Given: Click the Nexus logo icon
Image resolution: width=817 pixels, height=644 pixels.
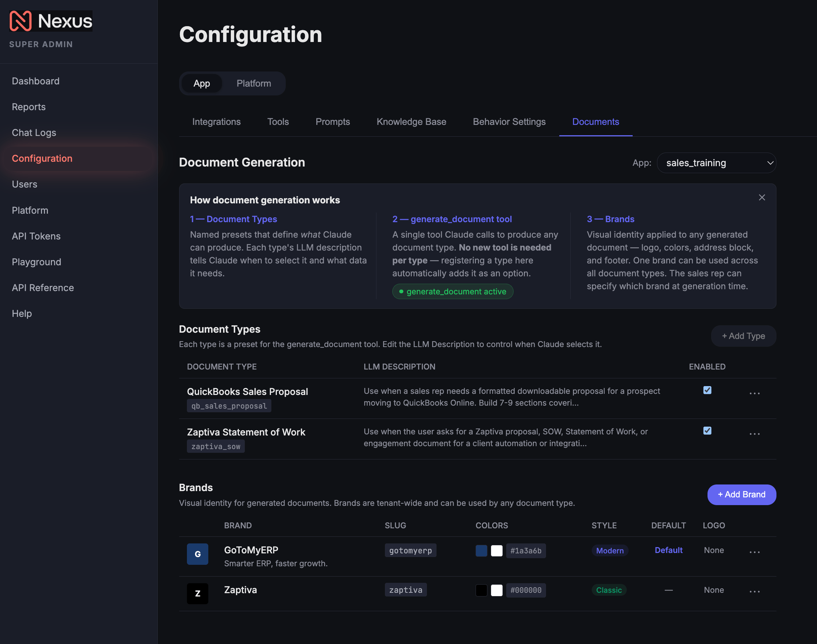Looking at the screenshot, I should click(20, 21).
